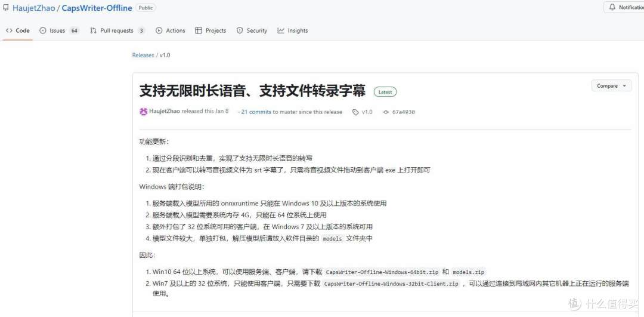The width and height of the screenshot is (644, 317).
Task: Click the repository icon beside HaujetZhao
Action: (6, 7)
